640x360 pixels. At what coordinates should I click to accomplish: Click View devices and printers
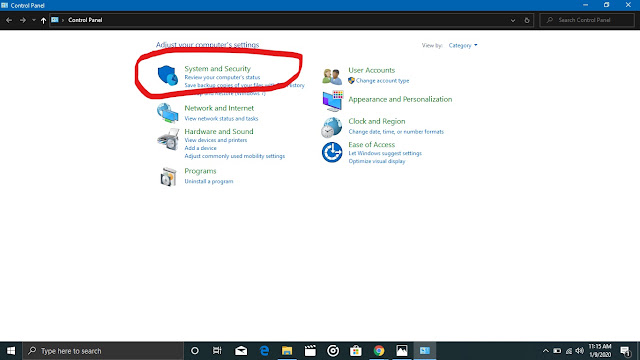pyautogui.click(x=216, y=140)
